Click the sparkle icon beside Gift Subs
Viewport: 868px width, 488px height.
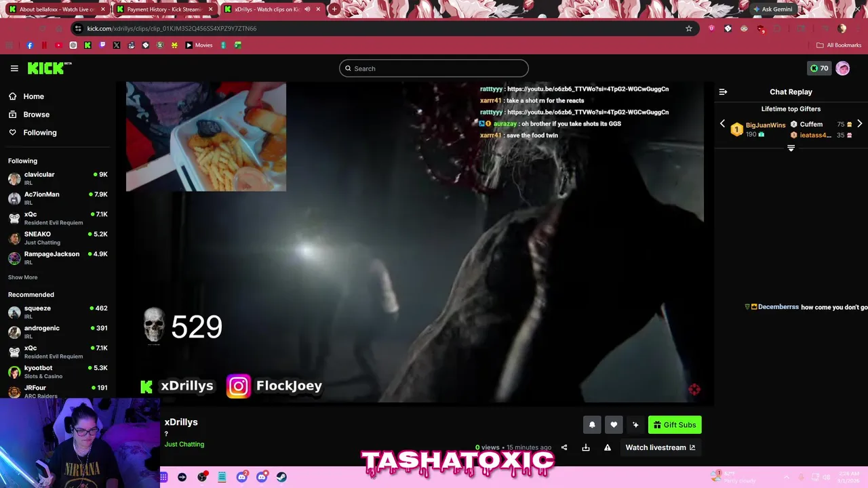(635, 425)
